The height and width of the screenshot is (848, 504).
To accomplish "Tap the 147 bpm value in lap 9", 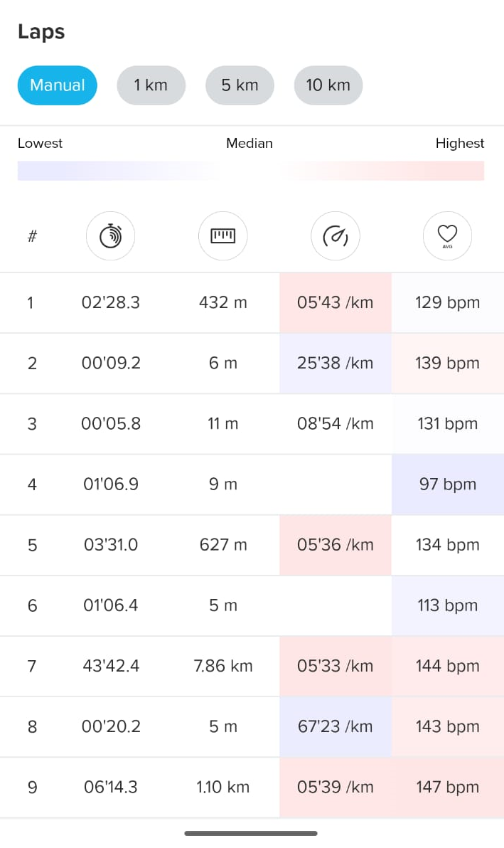I will (x=447, y=787).
